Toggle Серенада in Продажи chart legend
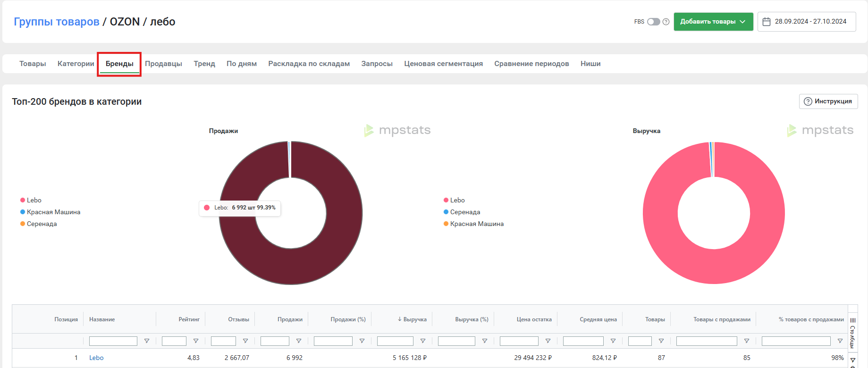The width and height of the screenshot is (868, 368). [38, 224]
